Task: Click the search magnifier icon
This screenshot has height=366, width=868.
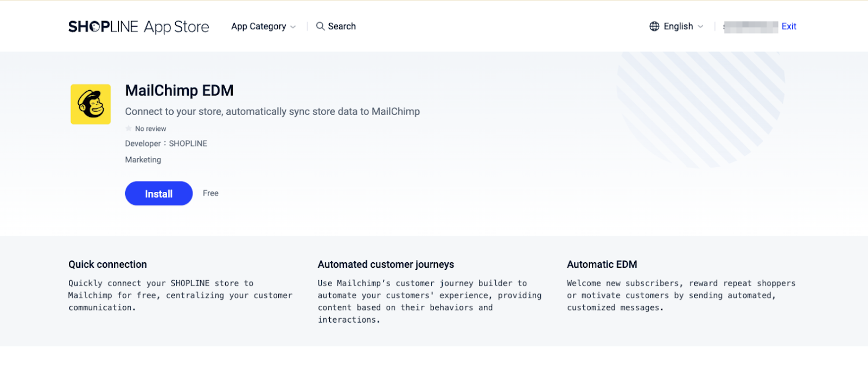Action: (x=321, y=26)
